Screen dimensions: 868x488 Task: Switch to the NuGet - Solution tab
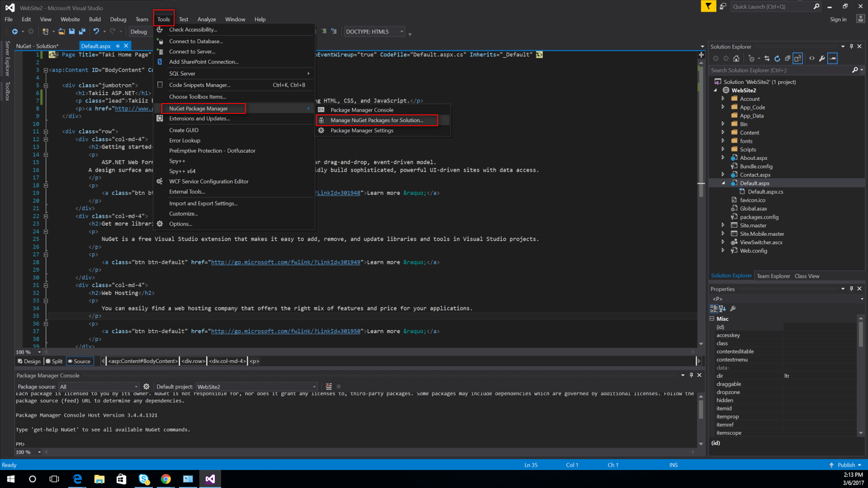pyautogui.click(x=37, y=46)
